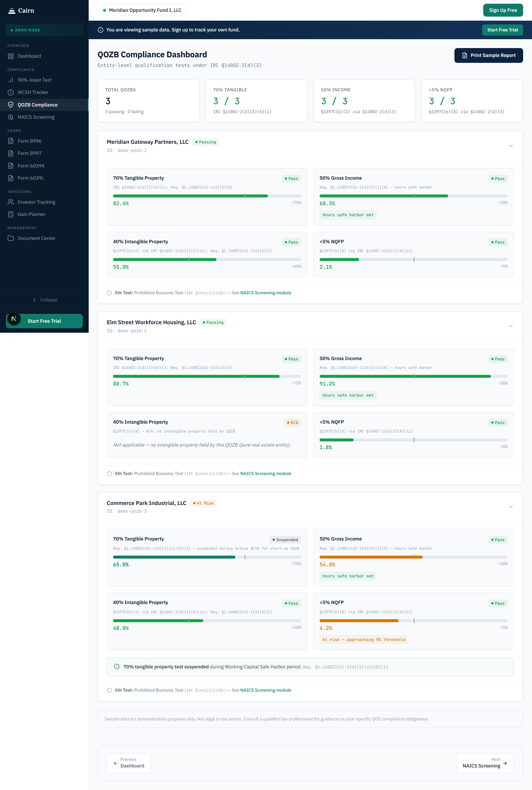Click the Sign Up Free button

coord(503,10)
